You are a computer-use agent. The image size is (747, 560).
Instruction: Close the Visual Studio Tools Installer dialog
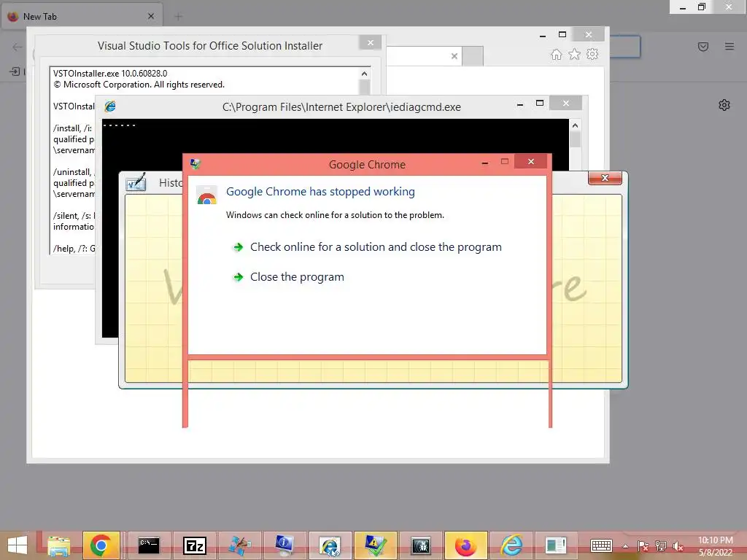pos(370,43)
